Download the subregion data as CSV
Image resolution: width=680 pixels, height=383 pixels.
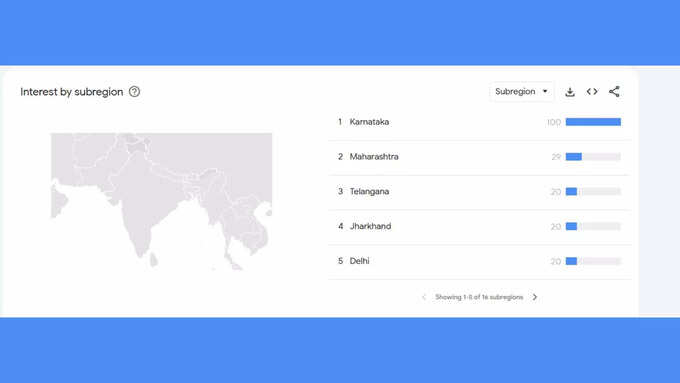coord(570,92)
